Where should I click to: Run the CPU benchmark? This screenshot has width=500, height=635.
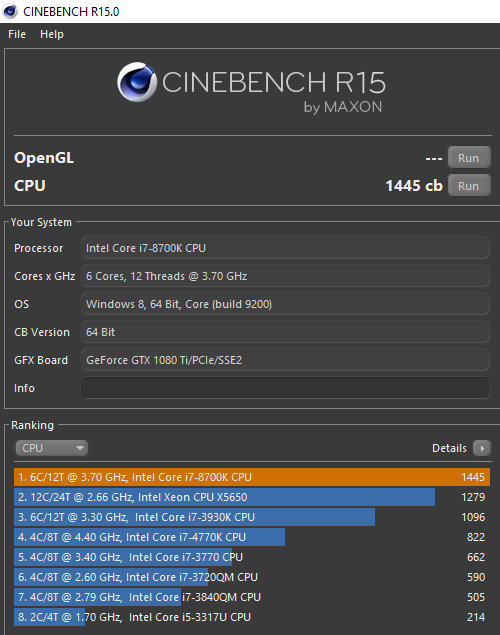[469, 185]
